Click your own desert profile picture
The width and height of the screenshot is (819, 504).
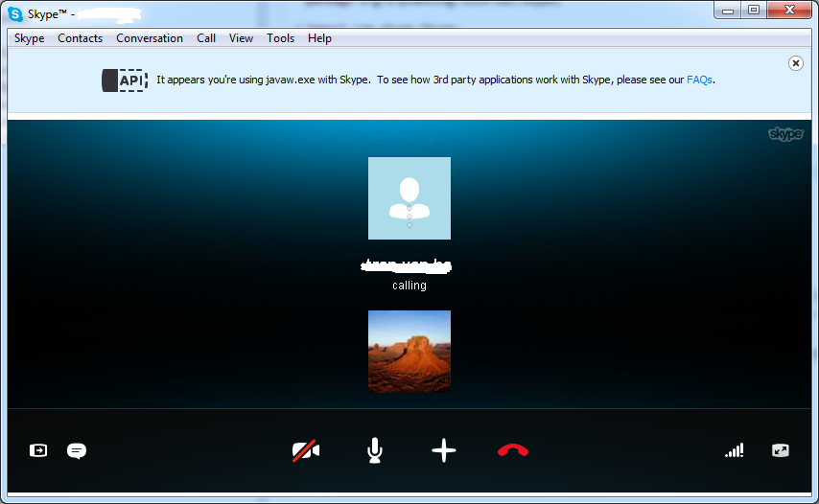coord(409,352)
